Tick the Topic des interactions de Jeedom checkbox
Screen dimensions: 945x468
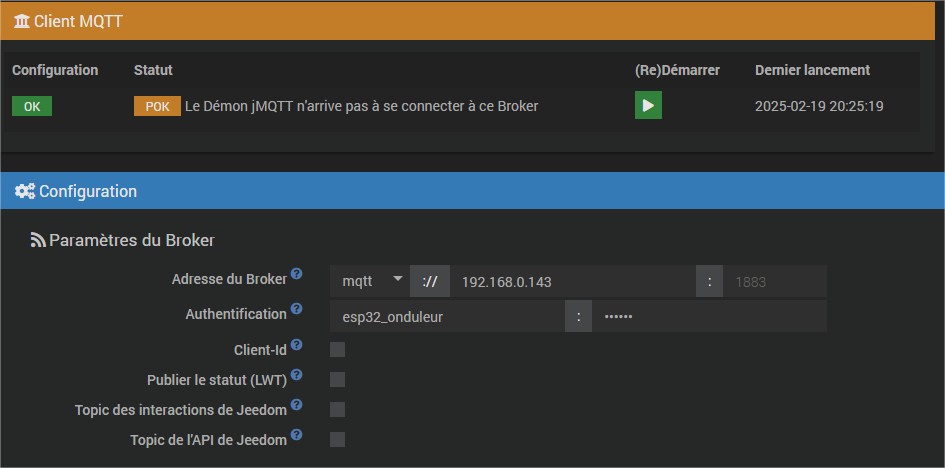coord(337,409)
